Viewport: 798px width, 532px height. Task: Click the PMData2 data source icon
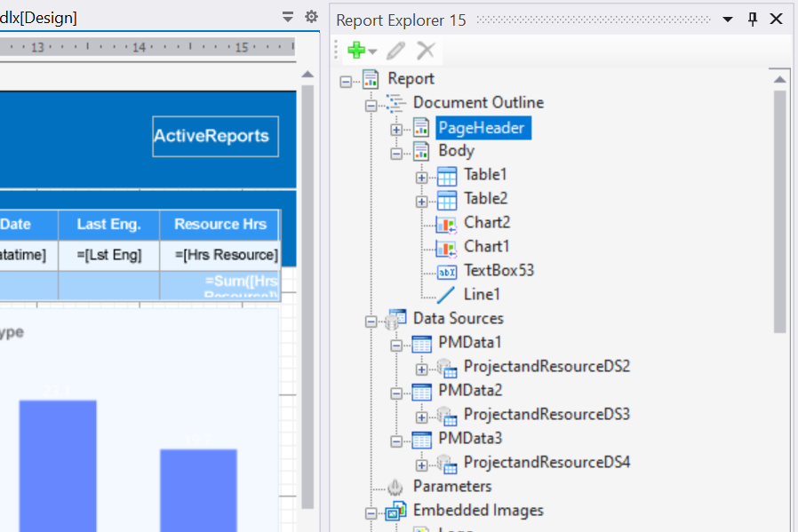click(421, 392)
